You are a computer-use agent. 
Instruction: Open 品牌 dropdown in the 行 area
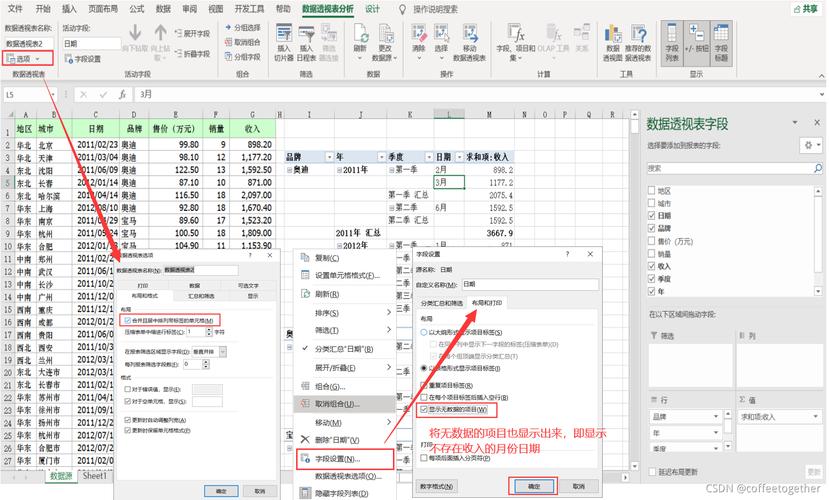click(716, 416)
